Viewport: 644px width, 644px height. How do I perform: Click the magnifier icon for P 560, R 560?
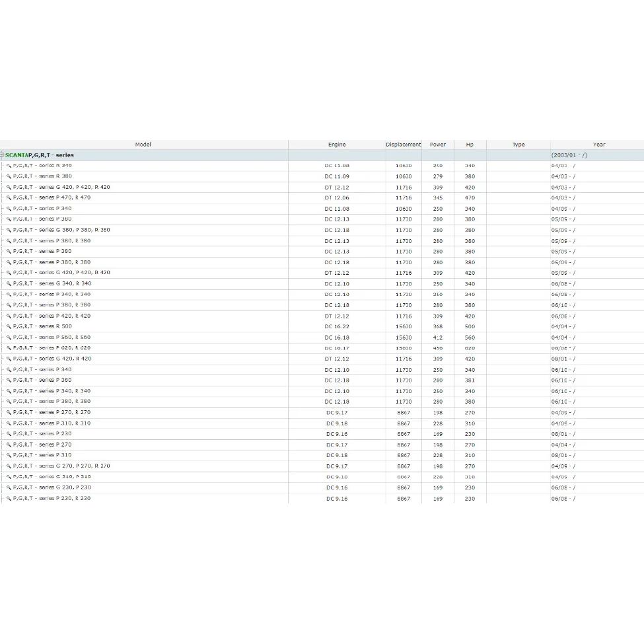coord(9,338)
